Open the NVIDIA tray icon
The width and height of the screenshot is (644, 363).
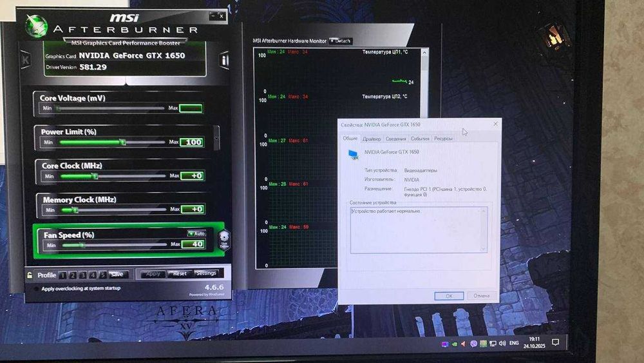pyautogui.click(x=454, y=344)
